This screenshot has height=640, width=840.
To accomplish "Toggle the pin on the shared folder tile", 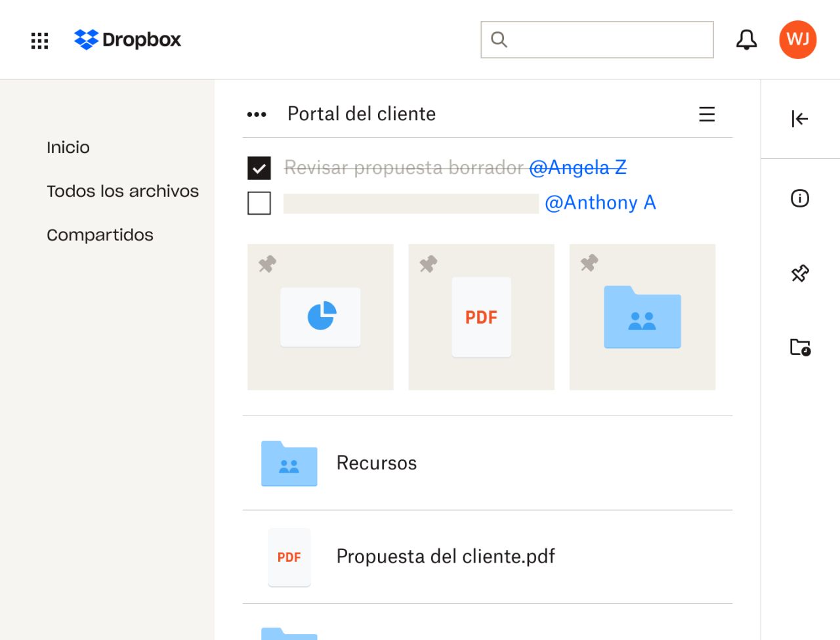I will pos(589,264).
